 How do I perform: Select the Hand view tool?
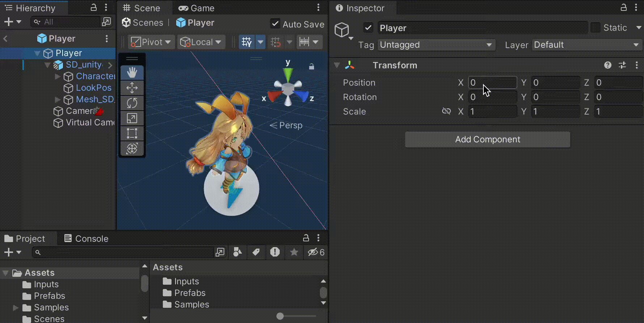[132, 73]
